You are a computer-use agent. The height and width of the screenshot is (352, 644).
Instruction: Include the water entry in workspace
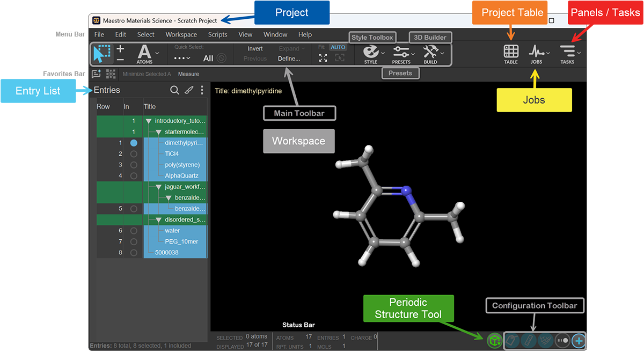(x=134, y=231)
